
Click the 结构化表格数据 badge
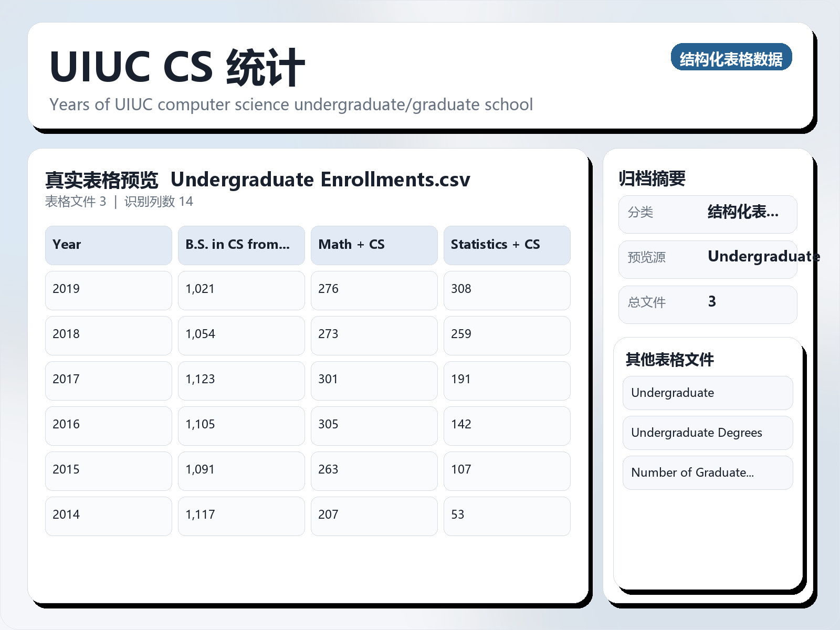pos(732,58)
